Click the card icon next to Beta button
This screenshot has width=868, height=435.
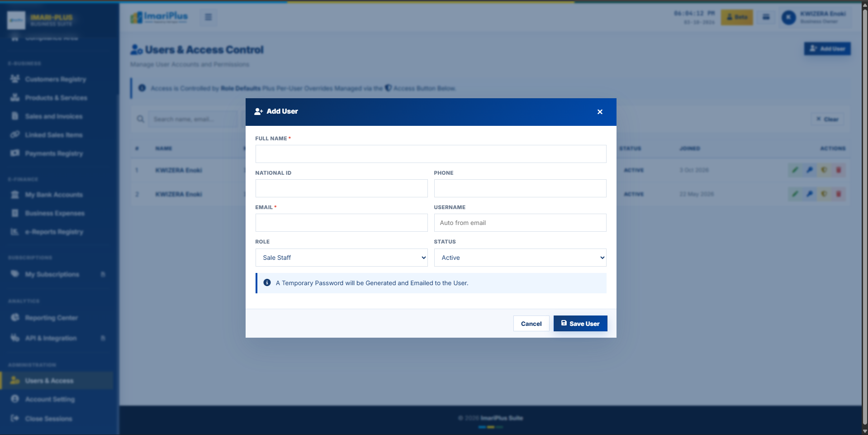pos(766,17)
